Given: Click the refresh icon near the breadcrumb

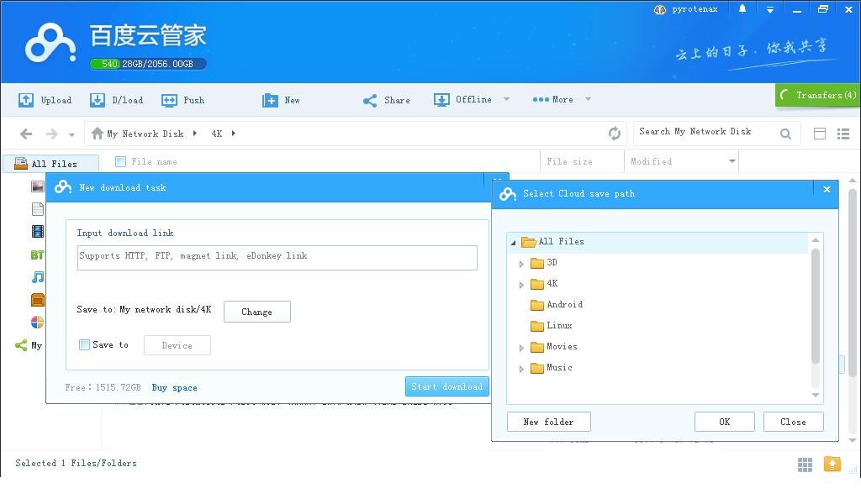Looking at the screenshot, I should point(615,133).
